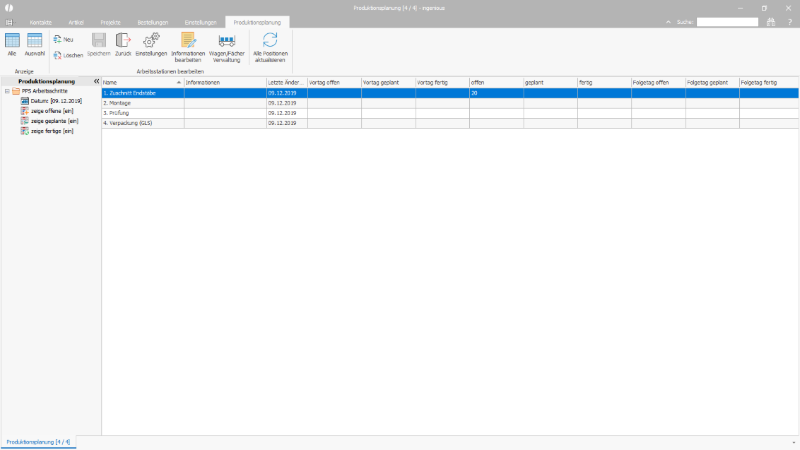The image size is (800, 450).
Task: Click the Auswahl display icon
Action: (35, 44)
